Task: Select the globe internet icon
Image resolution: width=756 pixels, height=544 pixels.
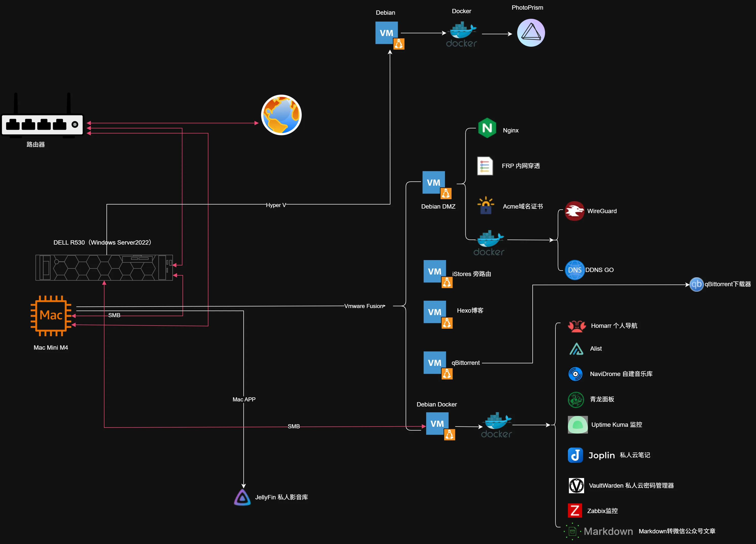Action: 281,115
